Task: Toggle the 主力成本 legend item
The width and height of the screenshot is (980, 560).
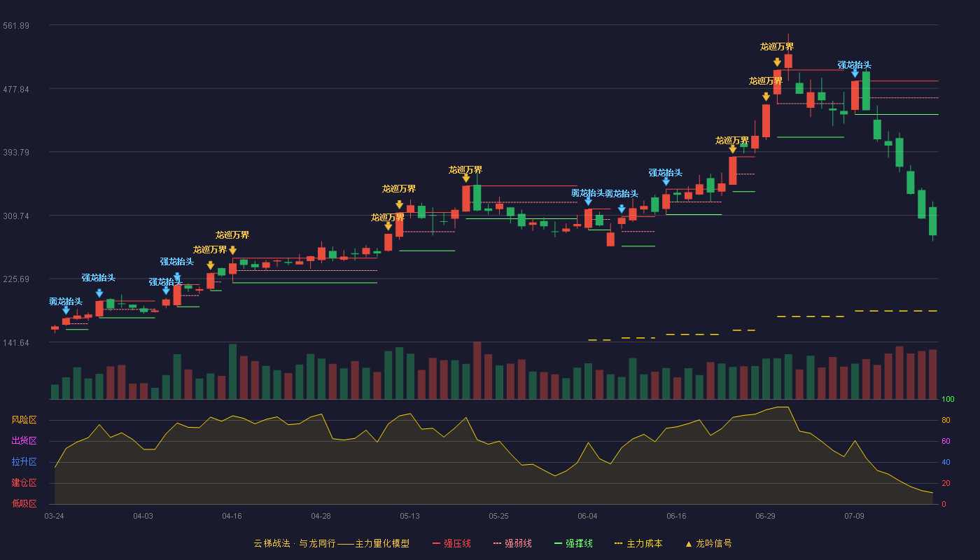Action: [638, 543]
